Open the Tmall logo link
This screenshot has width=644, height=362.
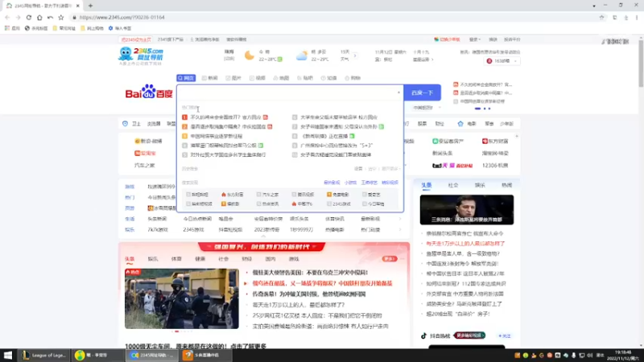(x=452, y=166)
